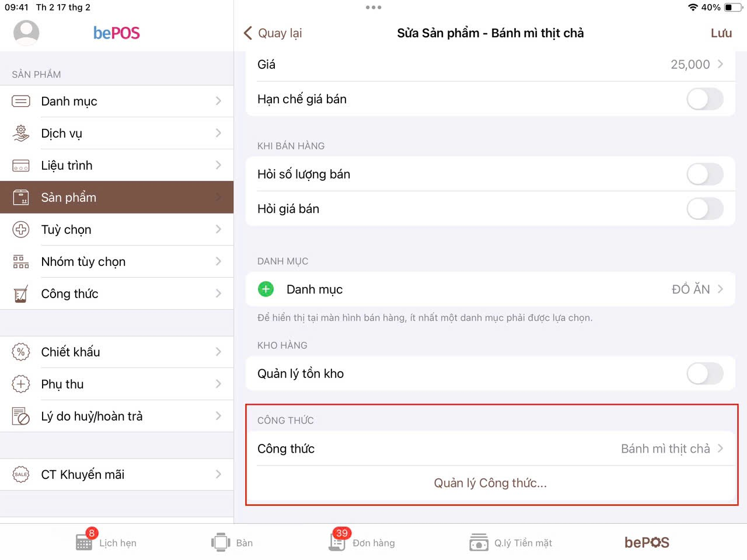The height and width of the screenshot is (560, 747).
Task: Save changes with Lưu
Action: pyautogui.click(x=721, y=33)
